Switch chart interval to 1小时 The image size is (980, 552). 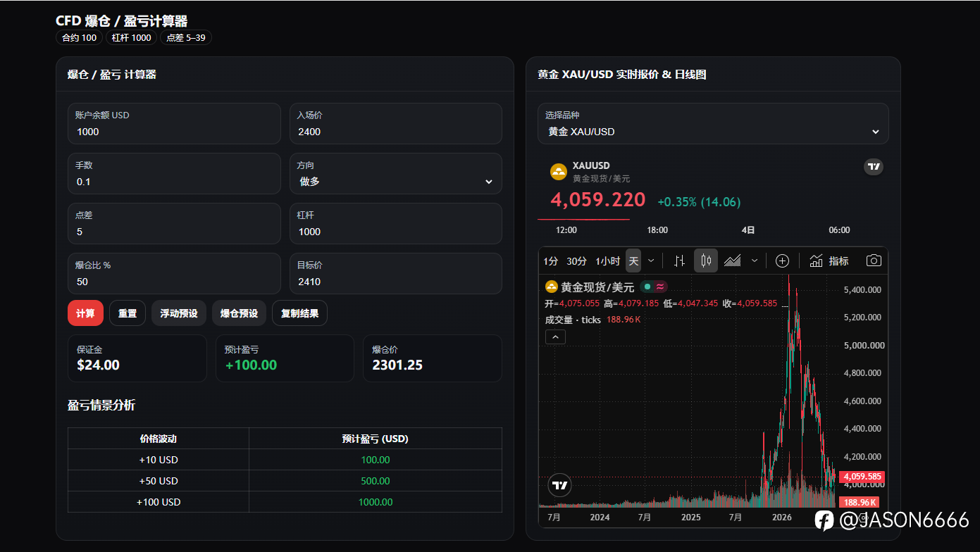pos(608,261)
